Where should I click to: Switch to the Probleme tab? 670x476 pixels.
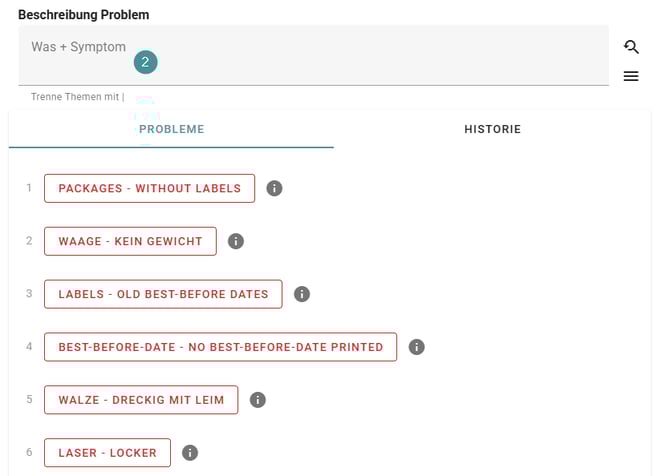pyautogui.click(x=171, y=130)
